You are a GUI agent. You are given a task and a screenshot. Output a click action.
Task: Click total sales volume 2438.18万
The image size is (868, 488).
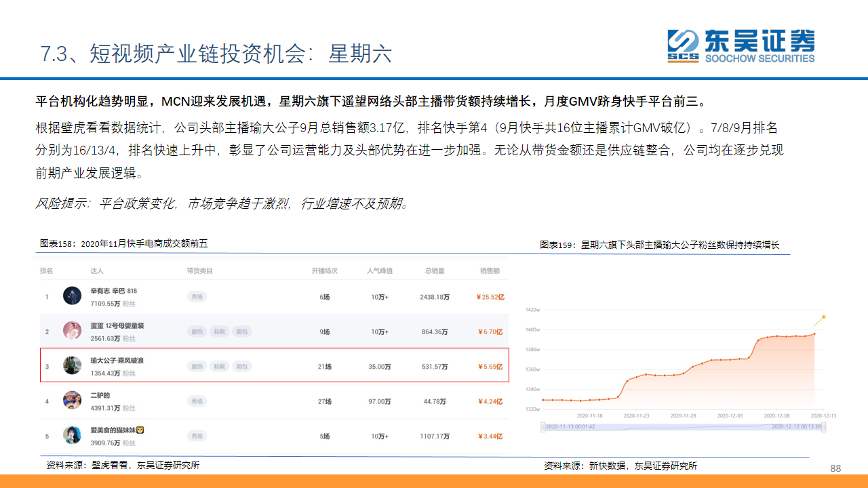coord(435,297)
